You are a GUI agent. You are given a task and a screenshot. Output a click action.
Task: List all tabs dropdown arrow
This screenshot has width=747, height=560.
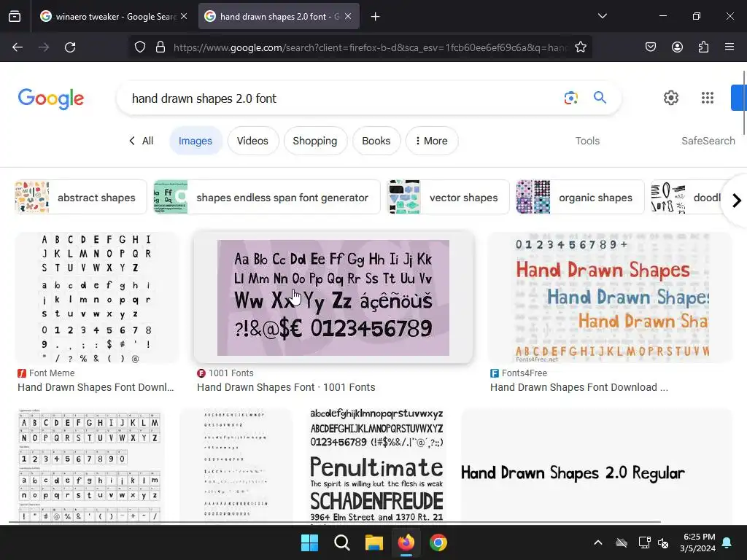pos(602,16)
